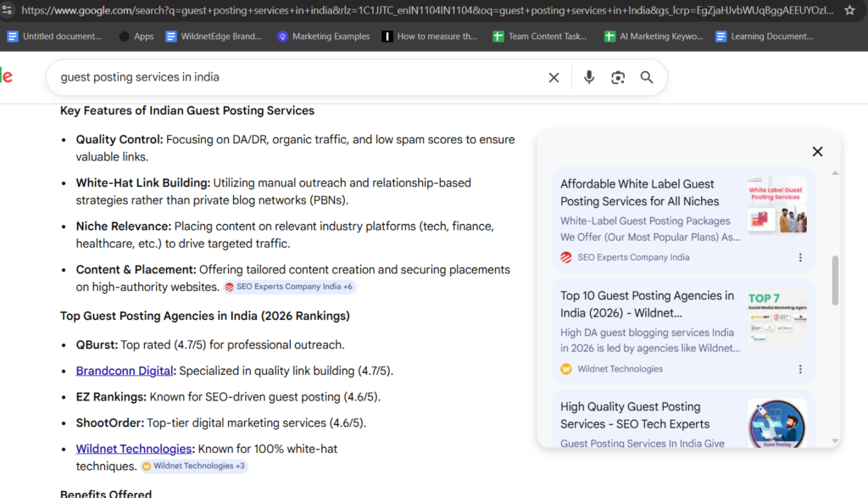Open White Label Guest Posting thumbnail image
The width and height of the screenshot is (868, 498).
(777, 205)
